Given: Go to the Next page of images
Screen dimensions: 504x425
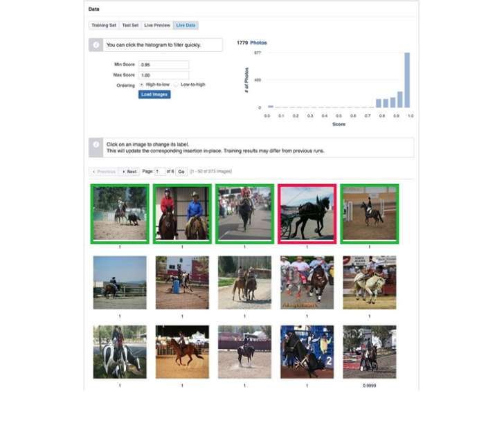Looking at the screenshot, I should [129, 171].
